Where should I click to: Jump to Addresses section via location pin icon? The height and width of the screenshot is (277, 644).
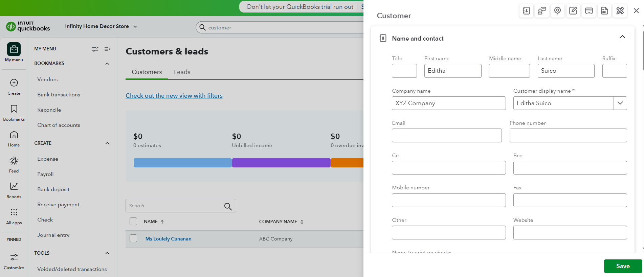pyautogui.click(x=557, y=11)
